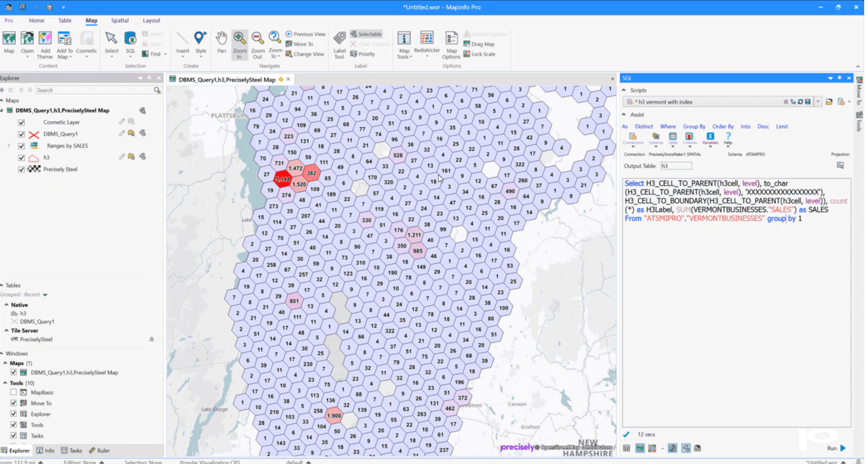The height and width of the screenshot is (464, 868).
Task: Toggle visibility of the h3 layer
Action: [x=22, y=157]
